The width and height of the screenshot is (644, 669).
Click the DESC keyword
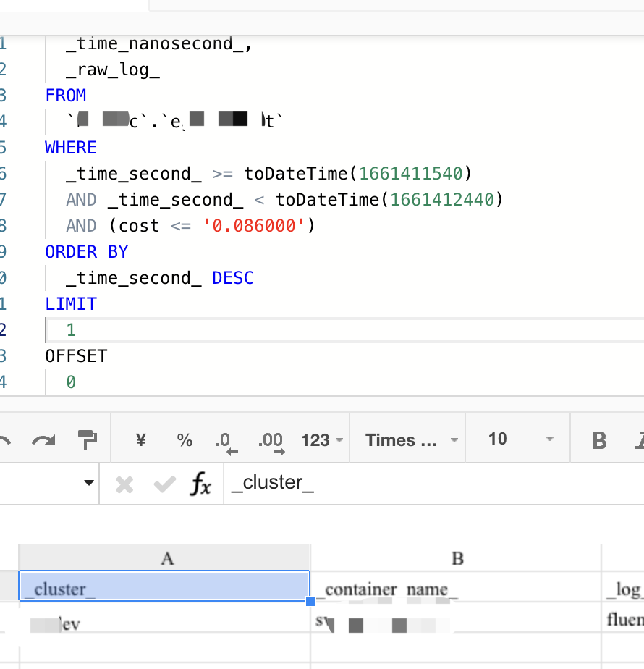[x=233, y=278]
